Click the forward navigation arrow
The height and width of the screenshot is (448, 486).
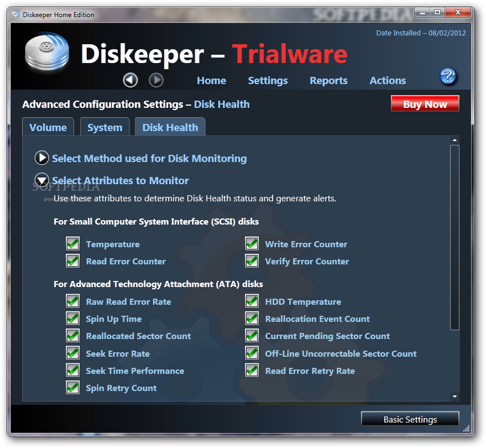[x=156, y=80]
